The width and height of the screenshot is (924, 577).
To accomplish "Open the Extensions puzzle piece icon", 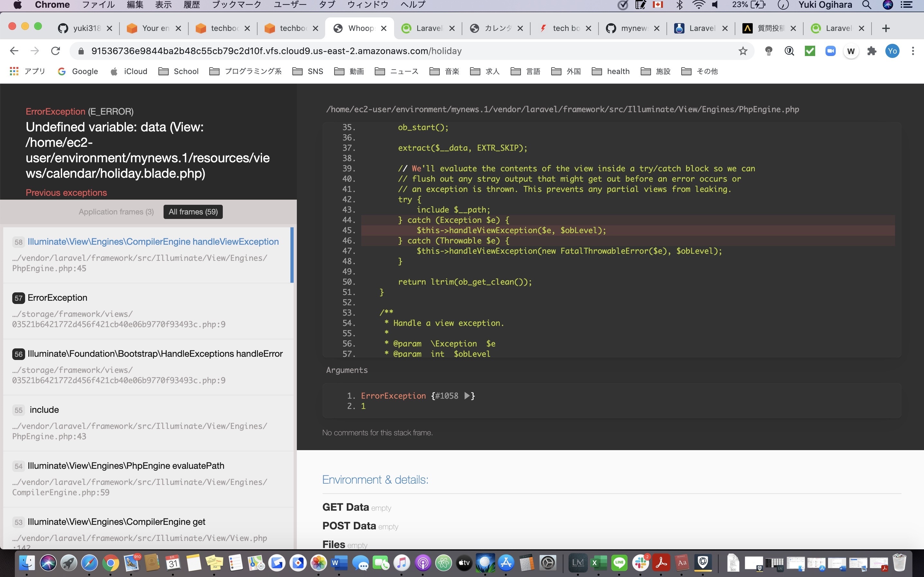I will pos(872,51).
